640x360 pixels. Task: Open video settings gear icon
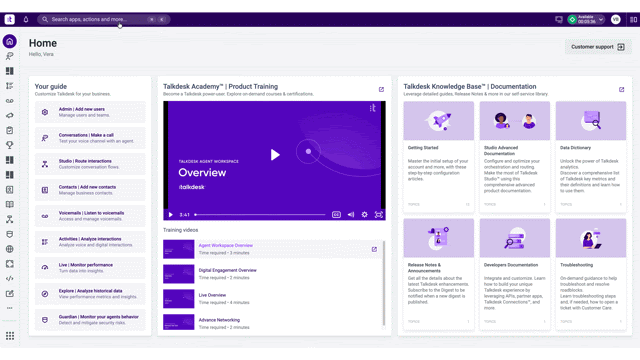(364, 215)
